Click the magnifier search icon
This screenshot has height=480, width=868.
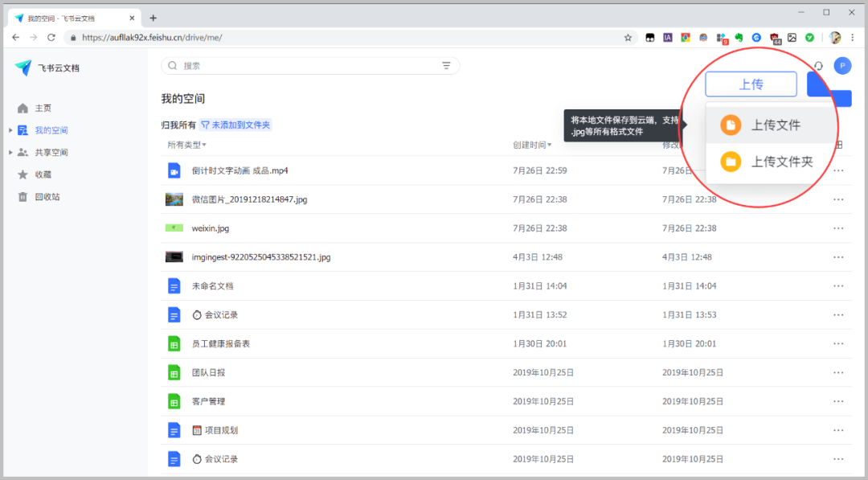(x=173, y=65)
